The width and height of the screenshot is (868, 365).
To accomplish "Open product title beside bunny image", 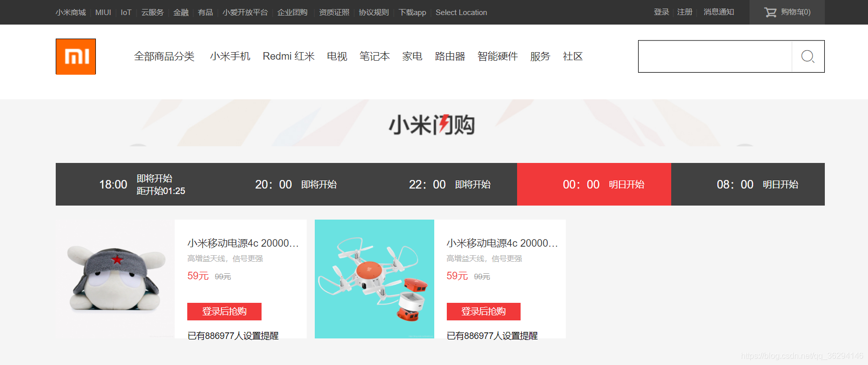I will (243, 243).
